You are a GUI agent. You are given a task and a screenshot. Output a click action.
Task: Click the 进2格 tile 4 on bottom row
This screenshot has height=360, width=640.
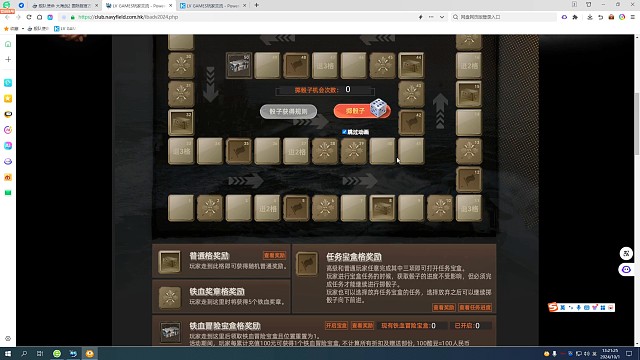point(267,208)
